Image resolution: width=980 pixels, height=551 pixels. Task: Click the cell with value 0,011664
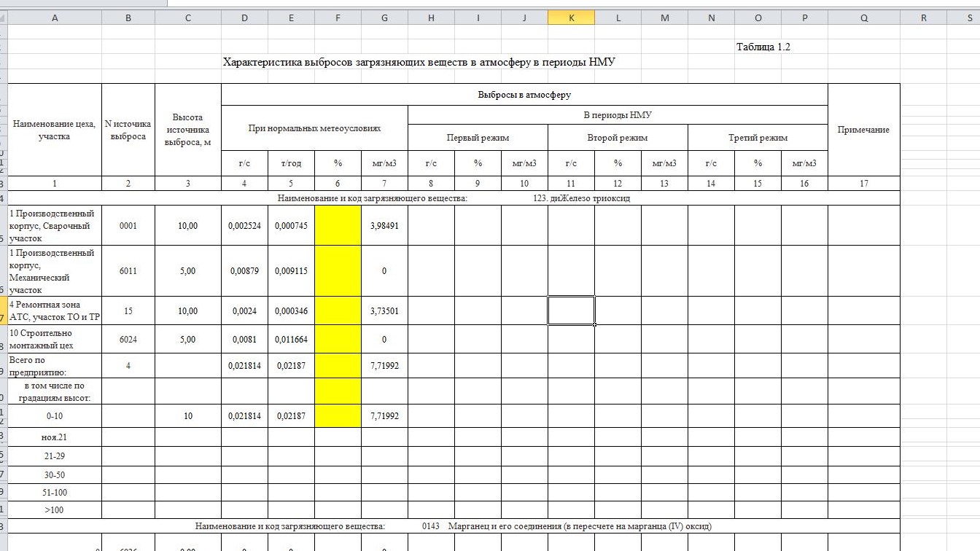pos(291,340)
